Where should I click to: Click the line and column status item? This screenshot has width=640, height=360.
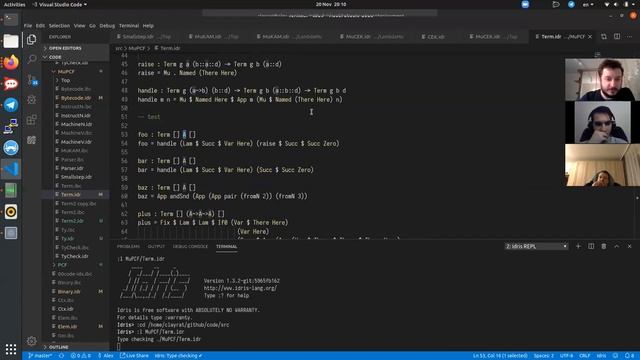point(500,356)
